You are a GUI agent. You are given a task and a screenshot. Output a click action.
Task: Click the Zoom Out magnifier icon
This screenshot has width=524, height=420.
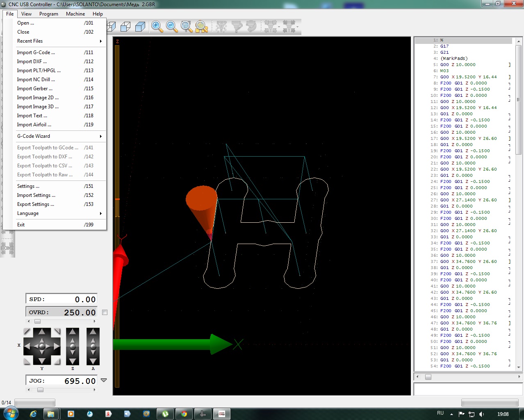tap(172, 26)
